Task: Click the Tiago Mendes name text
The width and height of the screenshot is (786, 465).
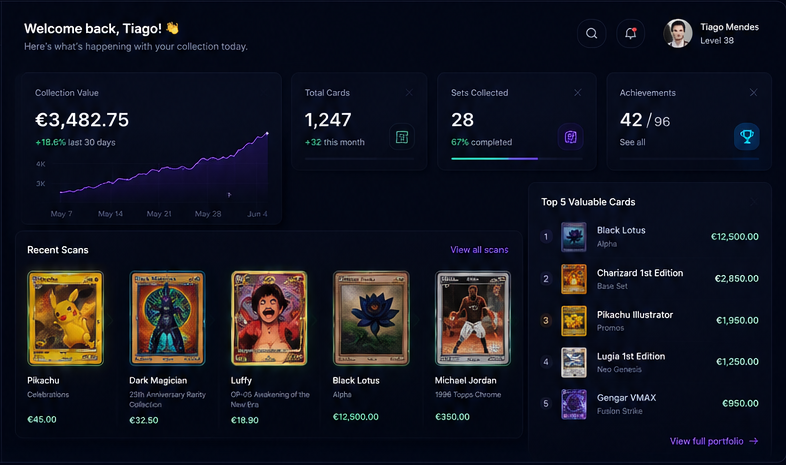Action: click(x=729, y=27)
